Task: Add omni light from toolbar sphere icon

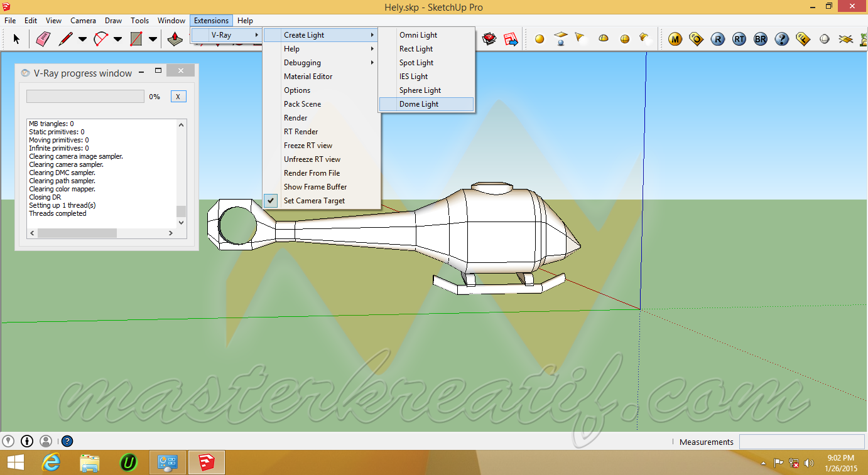Action: [x=540, y=39]
